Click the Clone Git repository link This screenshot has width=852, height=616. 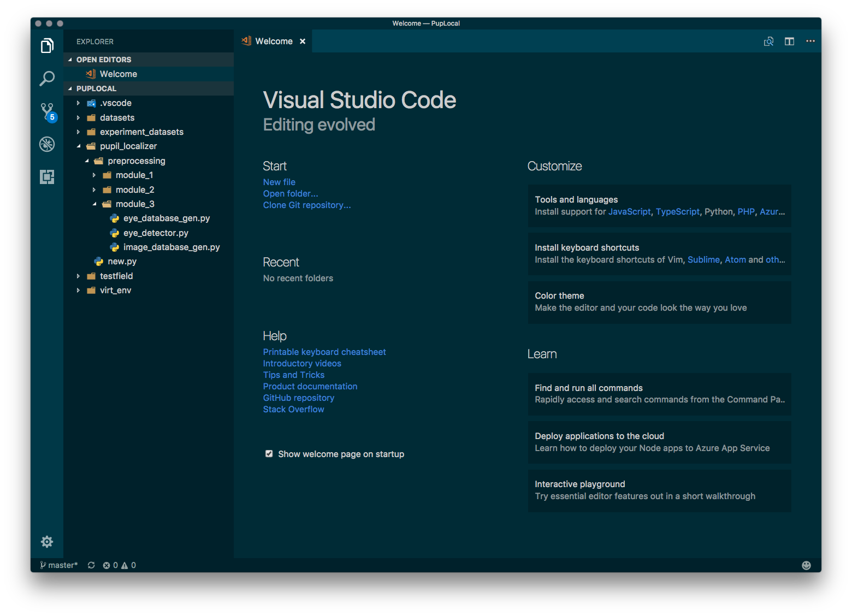307,205
